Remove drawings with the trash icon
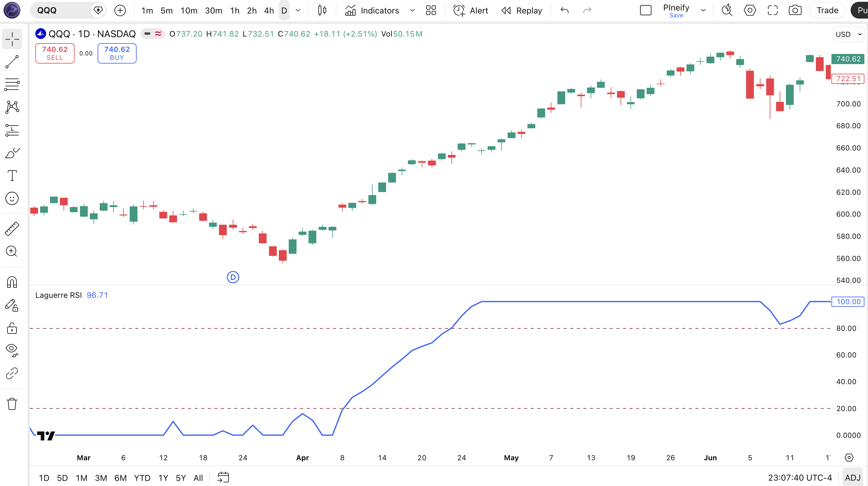Image resolution: width=868 pixels, height=486 pixels. (12, 404)
